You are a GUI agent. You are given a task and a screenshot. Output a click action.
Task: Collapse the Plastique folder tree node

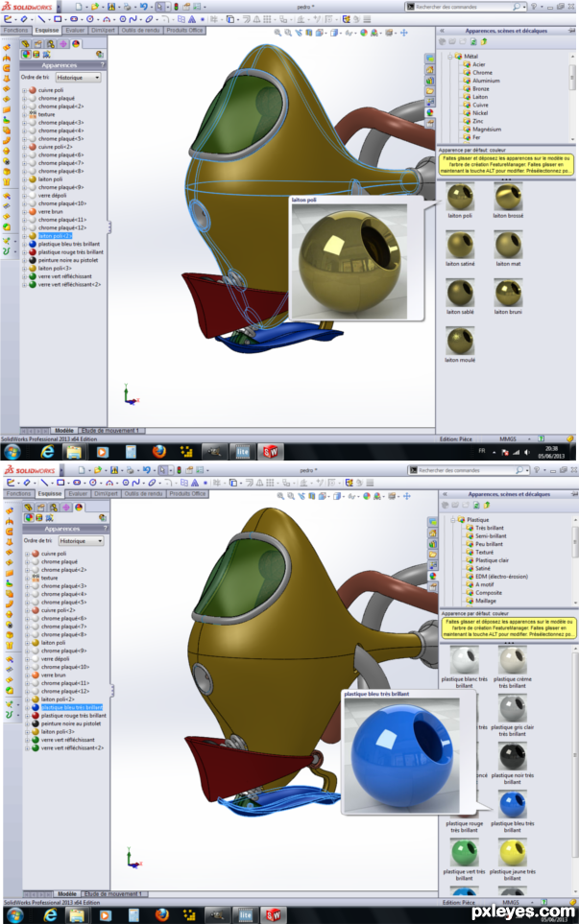click(453, 520)
